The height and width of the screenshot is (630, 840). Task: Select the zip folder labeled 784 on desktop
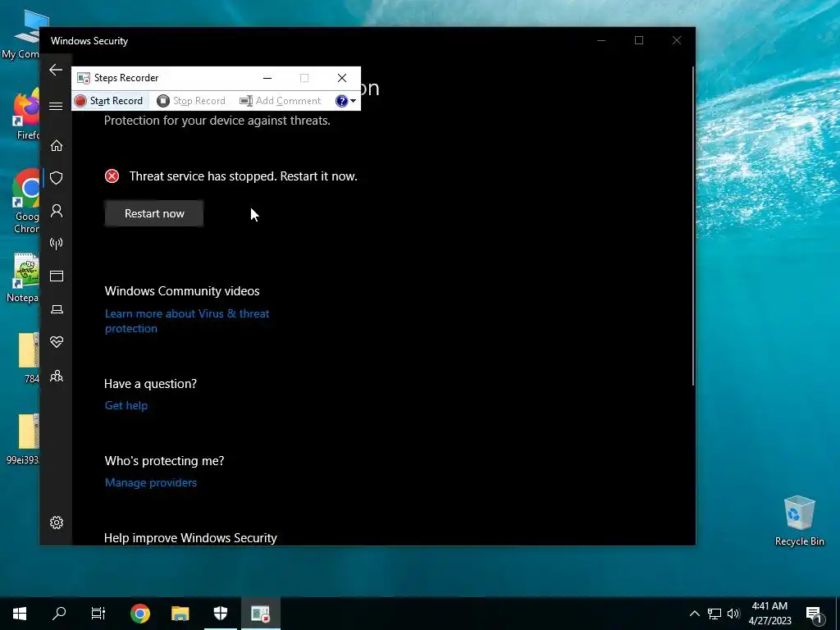[x=28, y=358]
